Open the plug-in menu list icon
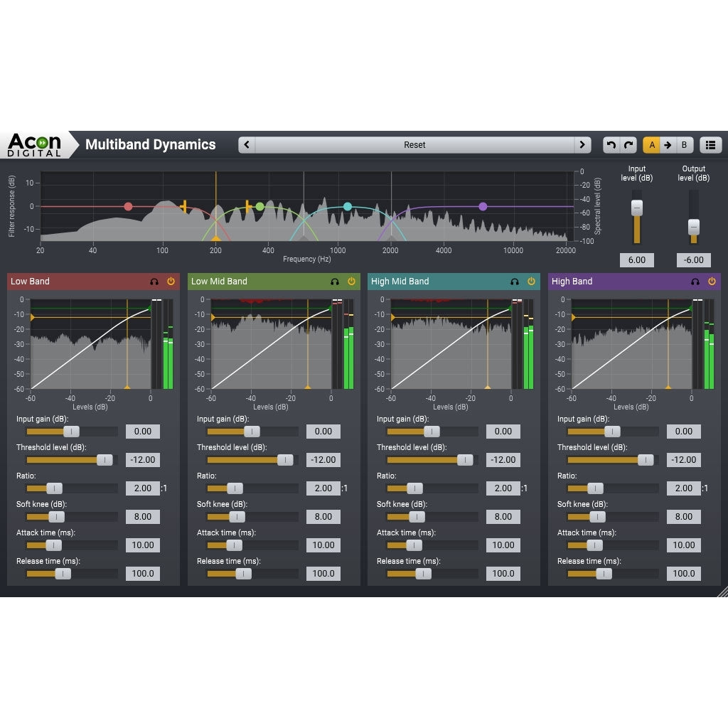Screen dimensions: 728x728 click(710, 145)
